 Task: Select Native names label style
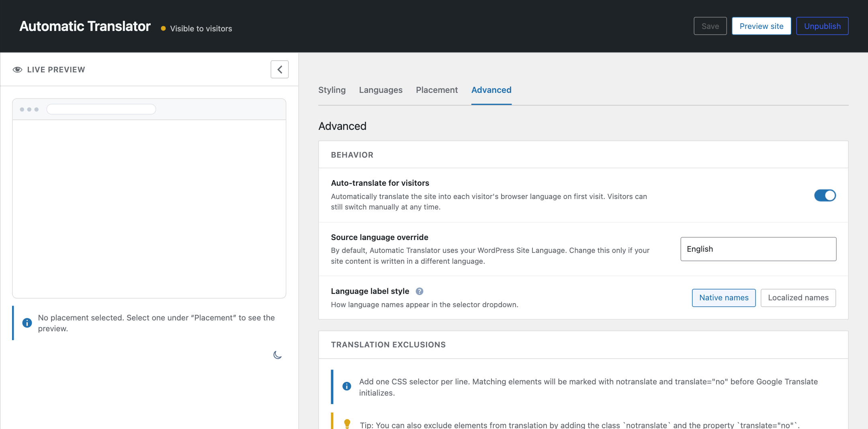tap(724, 298)
